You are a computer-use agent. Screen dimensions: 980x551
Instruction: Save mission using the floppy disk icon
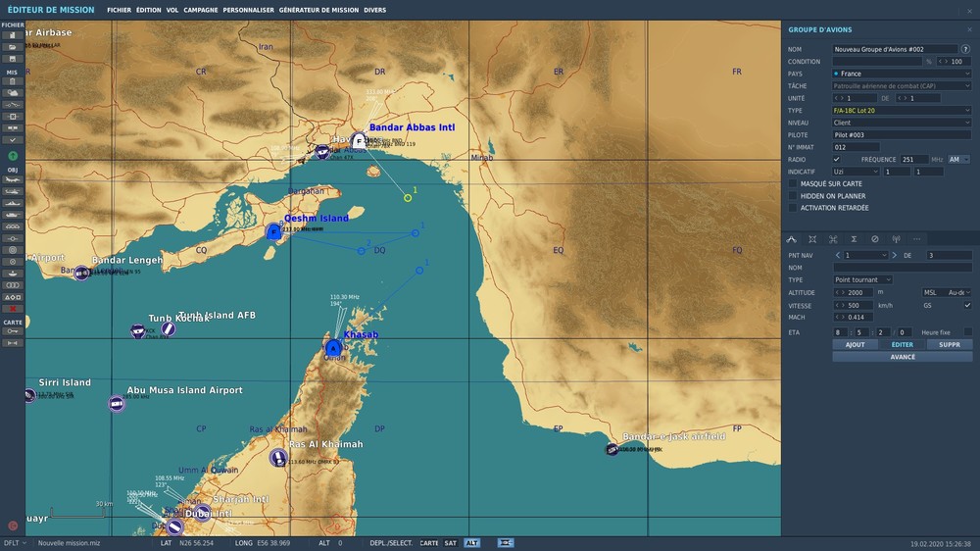13,59
